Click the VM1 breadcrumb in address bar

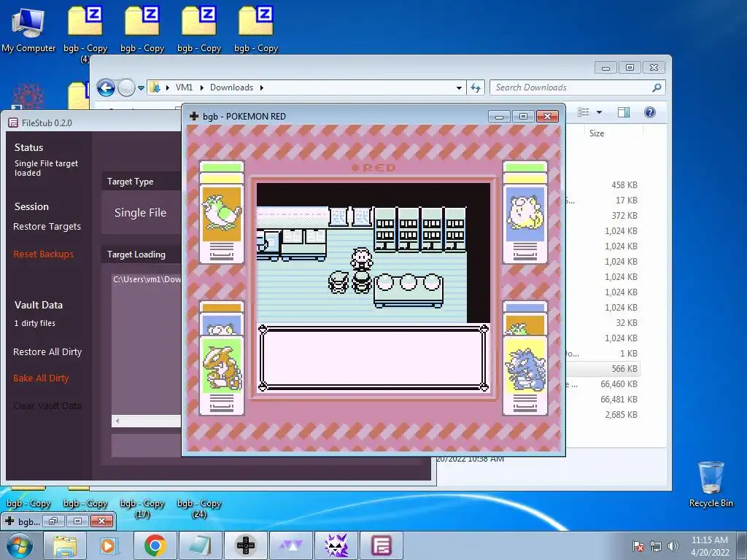(x=184, y=87)
